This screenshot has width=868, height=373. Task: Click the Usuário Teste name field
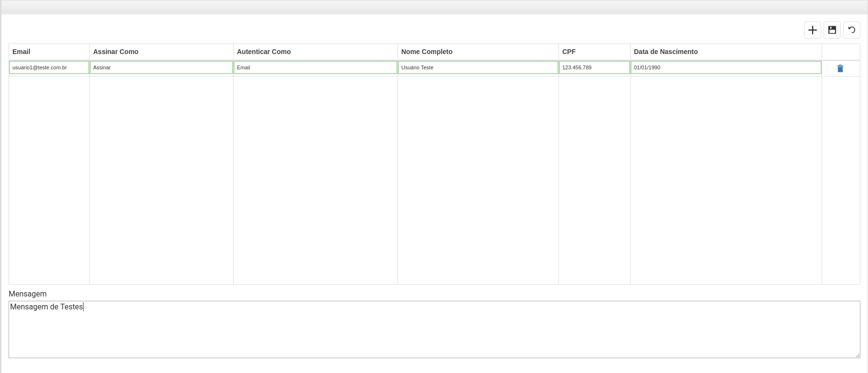478,67
